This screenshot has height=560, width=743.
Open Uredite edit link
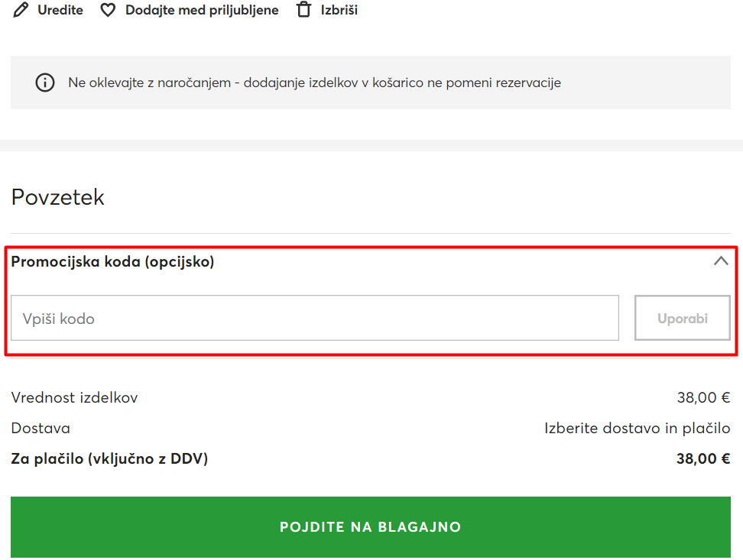[60, 10]
